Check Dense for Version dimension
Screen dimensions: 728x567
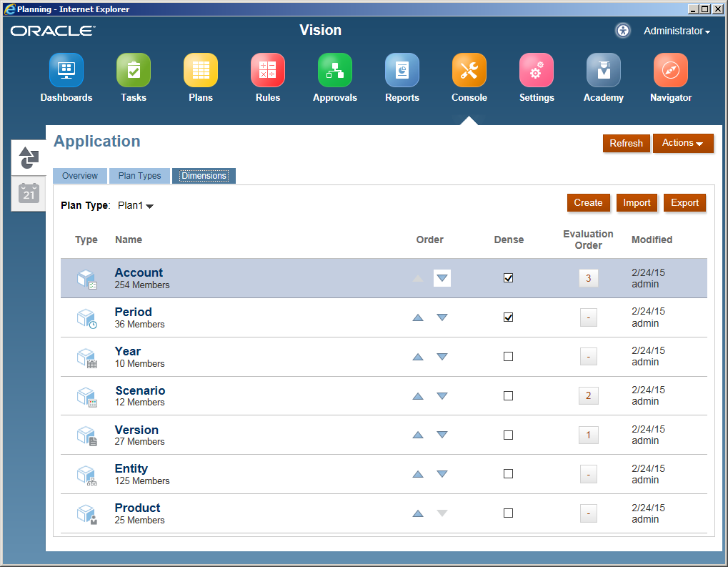point(509,435)
